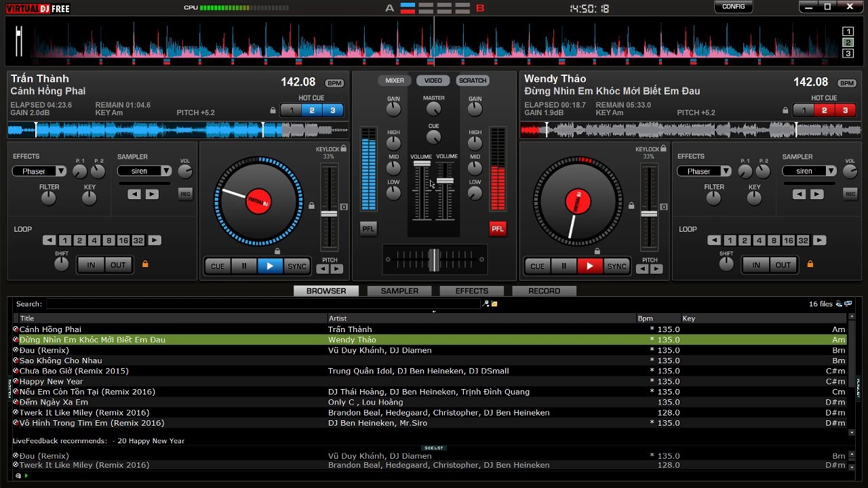Pause the left deck playback
This screenshot has height=488, width=868.
tap(244, 266)
